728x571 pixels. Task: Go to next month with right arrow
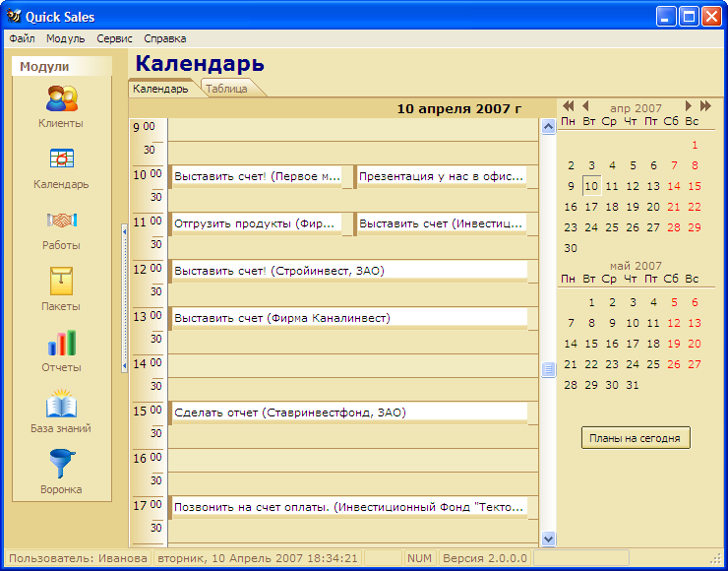tap(689, 106)
